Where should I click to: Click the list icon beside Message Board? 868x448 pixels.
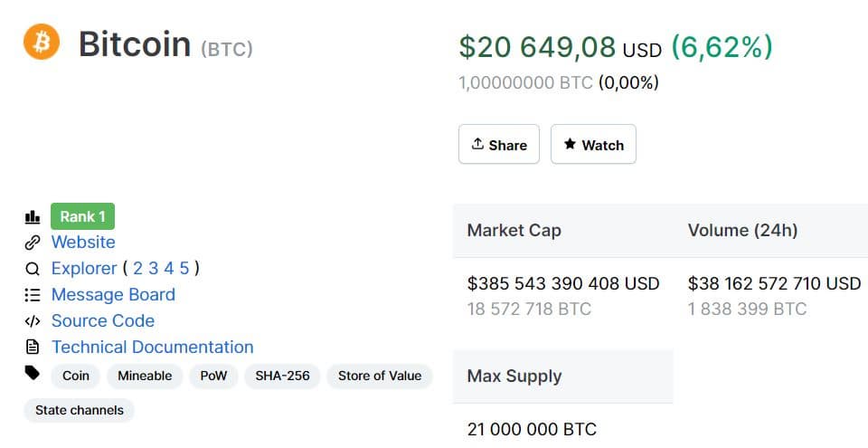pyautogui.click(x=33, y=295)
